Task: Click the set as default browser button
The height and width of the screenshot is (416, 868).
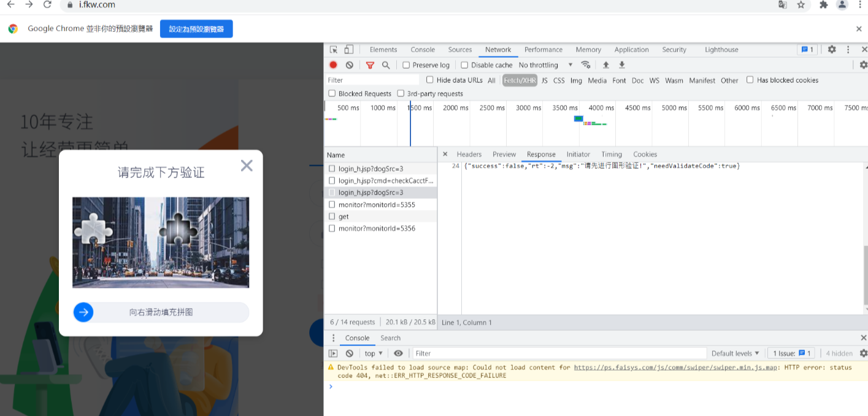Action: [196, 29]
